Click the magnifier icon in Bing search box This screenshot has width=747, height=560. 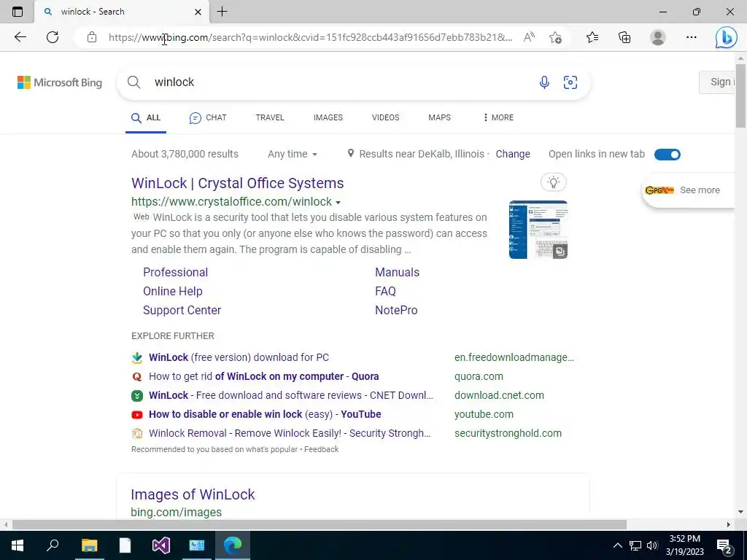134,82
